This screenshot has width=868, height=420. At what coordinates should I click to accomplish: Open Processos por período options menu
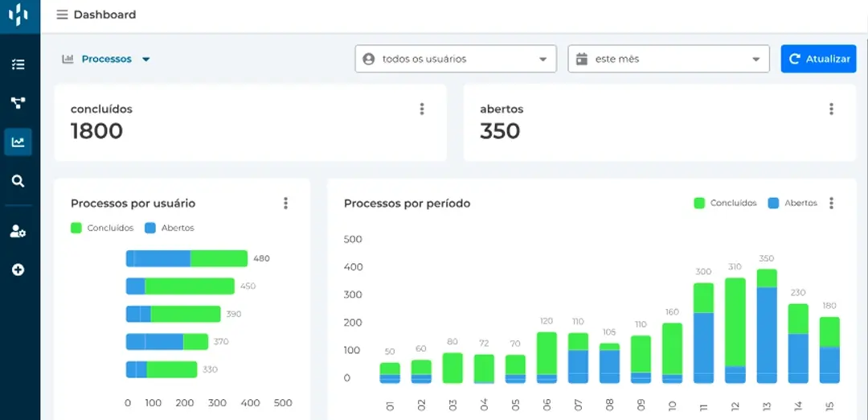(831, 204)
